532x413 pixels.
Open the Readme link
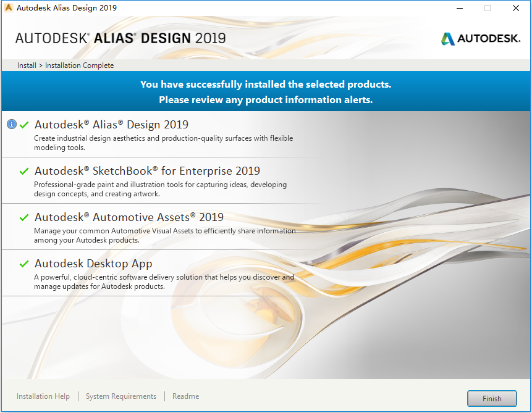(185, 396)
